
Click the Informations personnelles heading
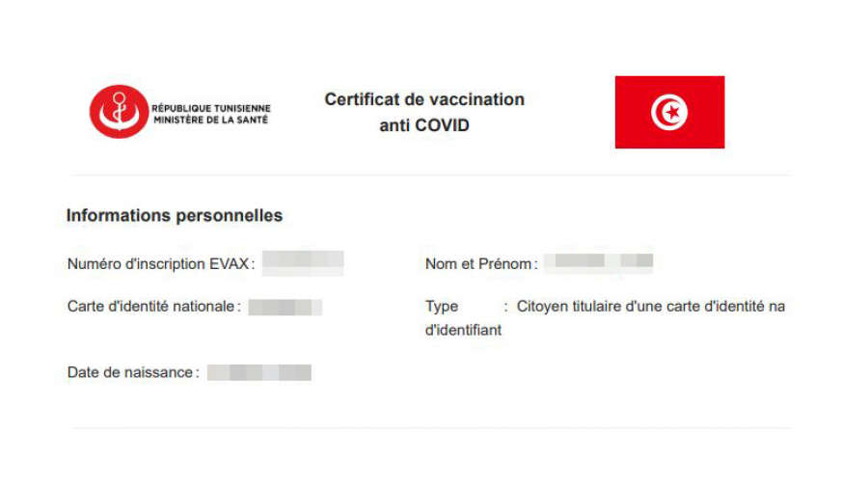pos(175,215)
